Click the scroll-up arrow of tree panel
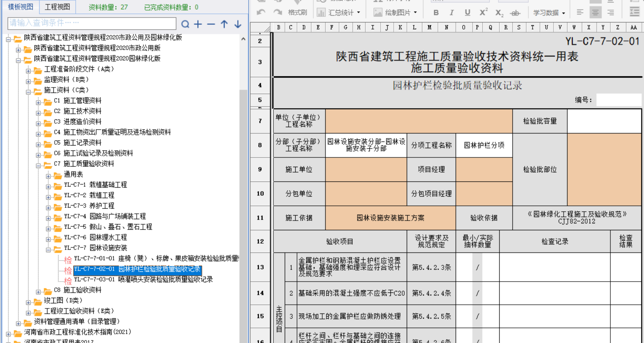The height and width of the screenshot is (343, 644). click(243, 39)
